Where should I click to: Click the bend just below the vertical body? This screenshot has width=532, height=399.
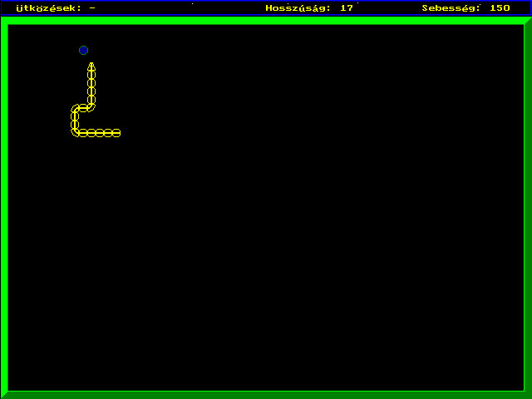[90, 106]
